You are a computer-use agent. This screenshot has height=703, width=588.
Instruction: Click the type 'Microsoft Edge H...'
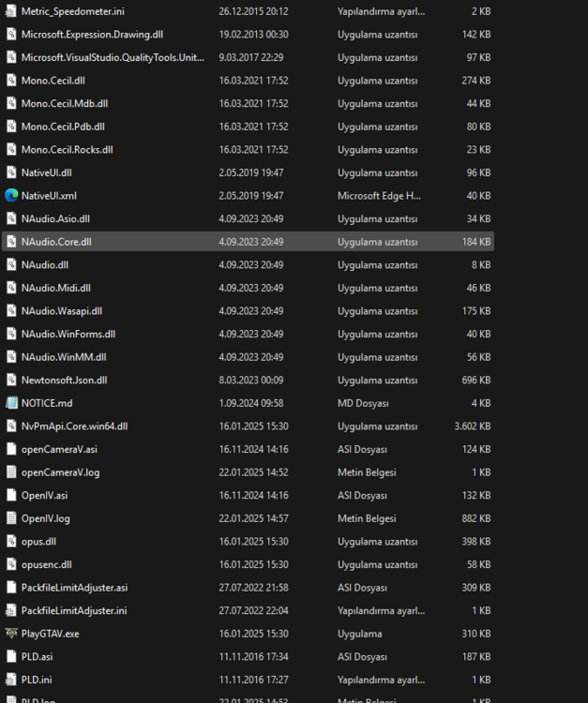tap(379, 196)
